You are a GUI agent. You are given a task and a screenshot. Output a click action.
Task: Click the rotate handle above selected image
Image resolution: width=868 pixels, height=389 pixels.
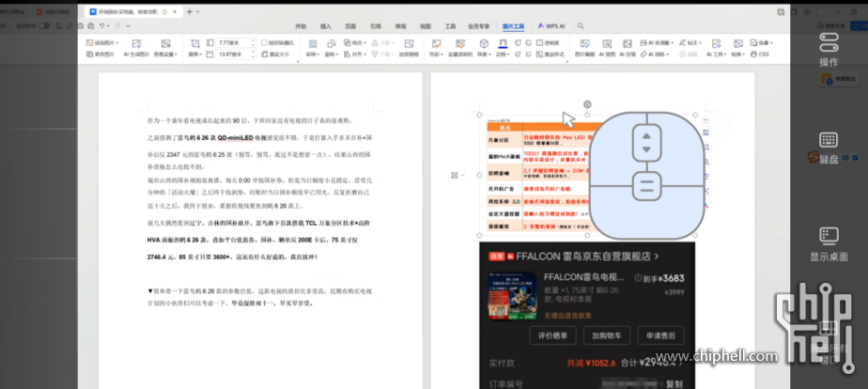click(587, 104)
